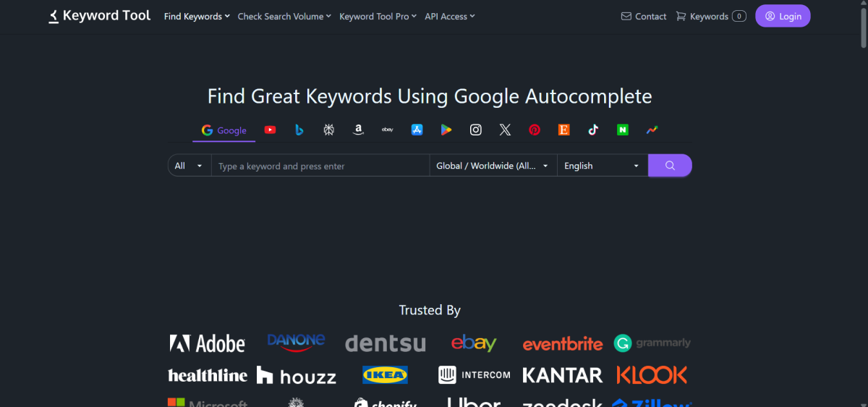Click the KLOOK logo
Screen dimensions: 868x407
652,375
